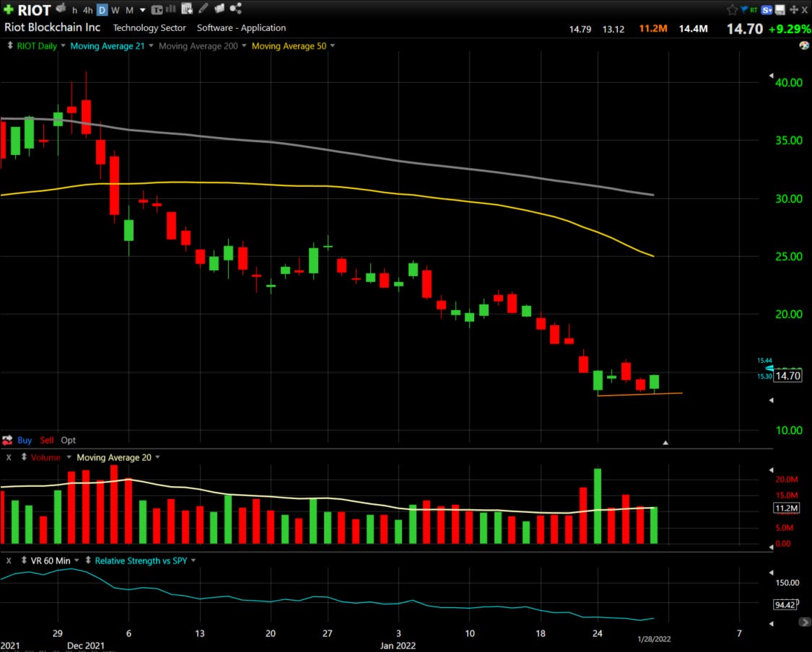Switch to 4h timeframe
812x652 pixels.
pyautogui.click(x=88, y=10)
